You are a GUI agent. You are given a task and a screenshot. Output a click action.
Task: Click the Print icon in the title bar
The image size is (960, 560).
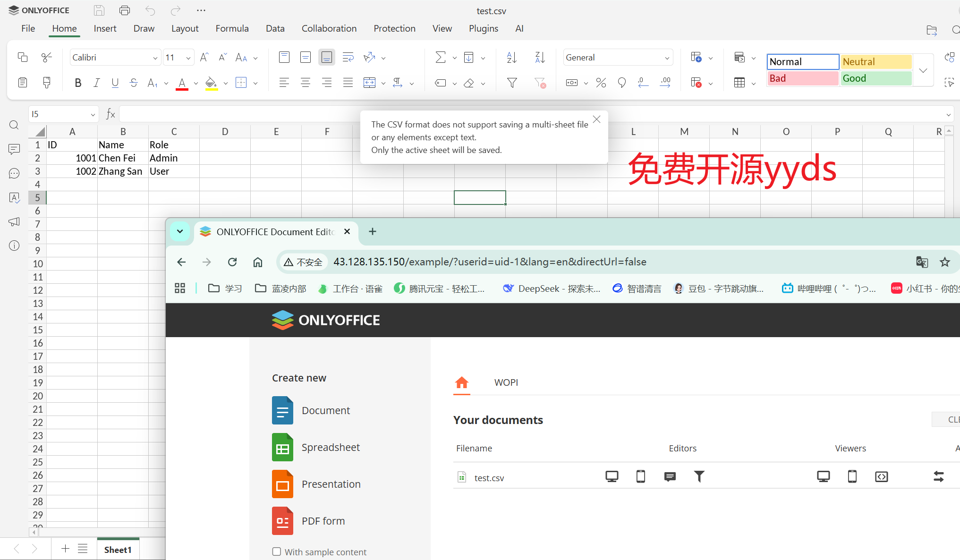click(125, 10)
